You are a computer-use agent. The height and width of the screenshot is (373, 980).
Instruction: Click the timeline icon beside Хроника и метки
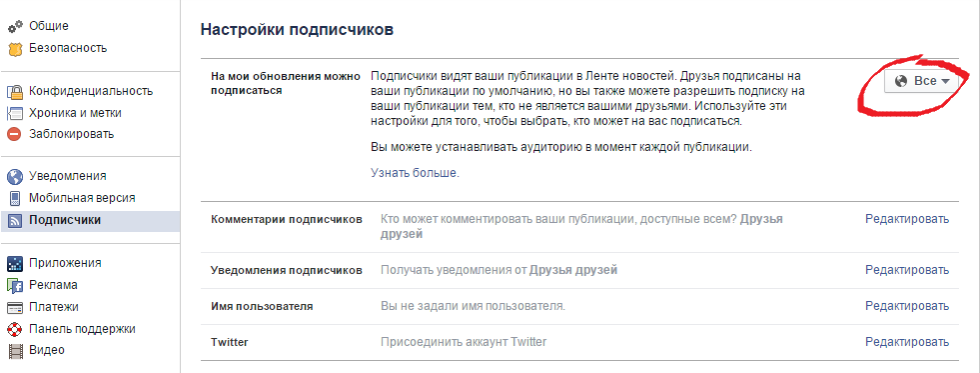pos(14,113)
